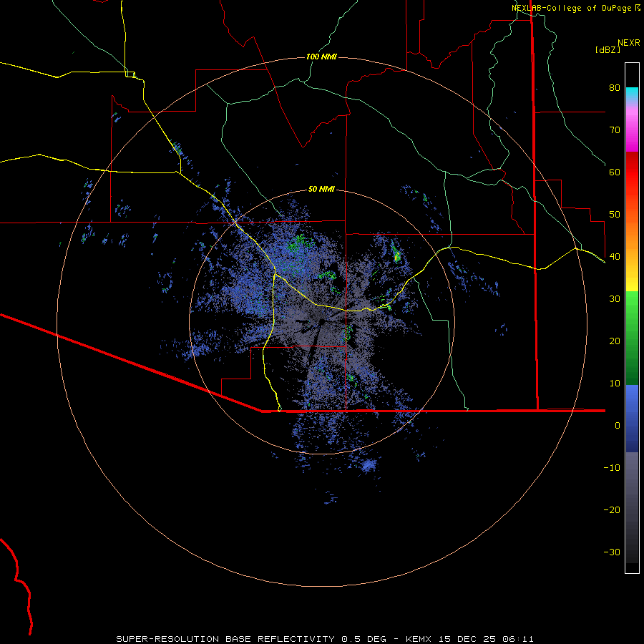
Task: Click the [dBZ] units label
Action: click(608, 49)
